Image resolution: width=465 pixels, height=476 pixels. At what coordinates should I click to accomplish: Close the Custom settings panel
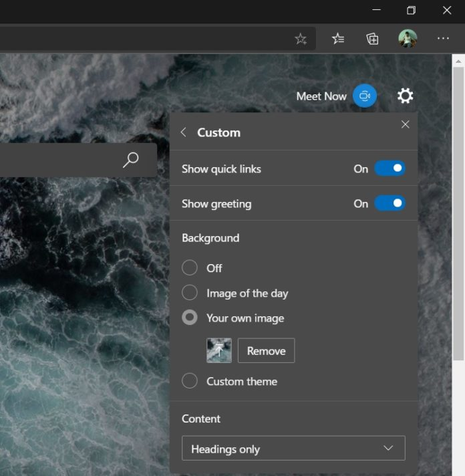pyautogui.click(x=405, y=124)
